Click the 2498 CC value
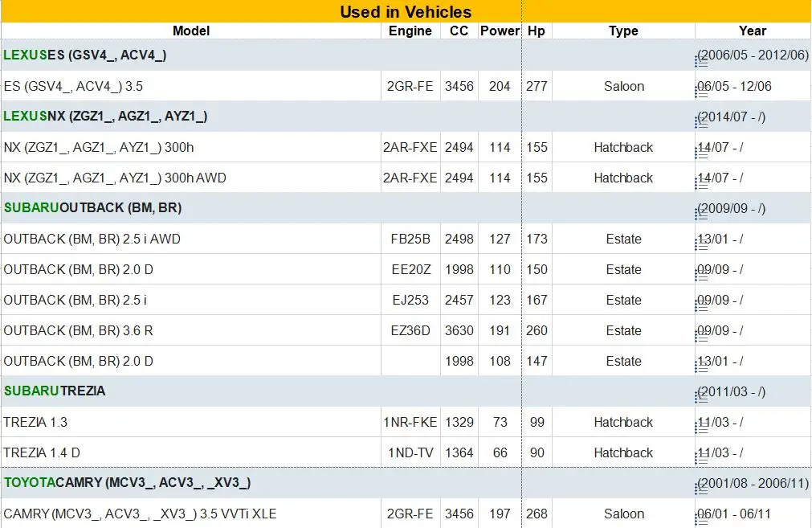The width and height of the screenshot is (812, 528). point(459,239)
